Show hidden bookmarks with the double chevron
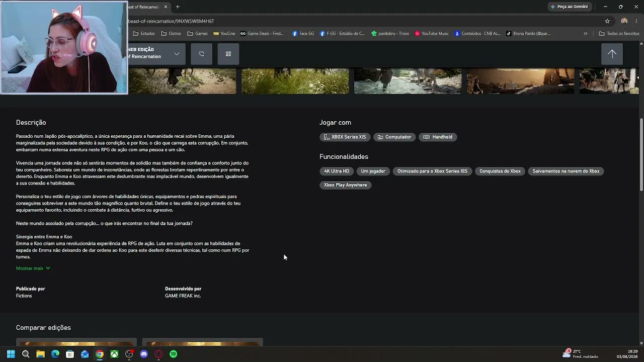The image size is (644, 362). coord(585,34)
